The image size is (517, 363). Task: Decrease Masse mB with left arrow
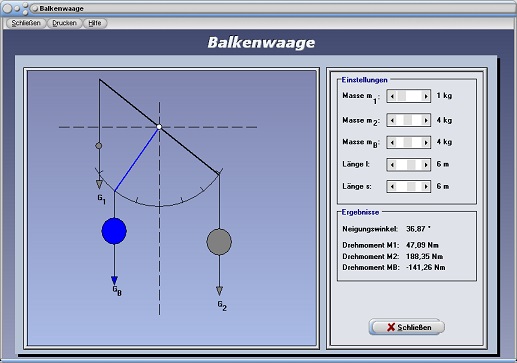pyautogui.click(x=392, y=143)
